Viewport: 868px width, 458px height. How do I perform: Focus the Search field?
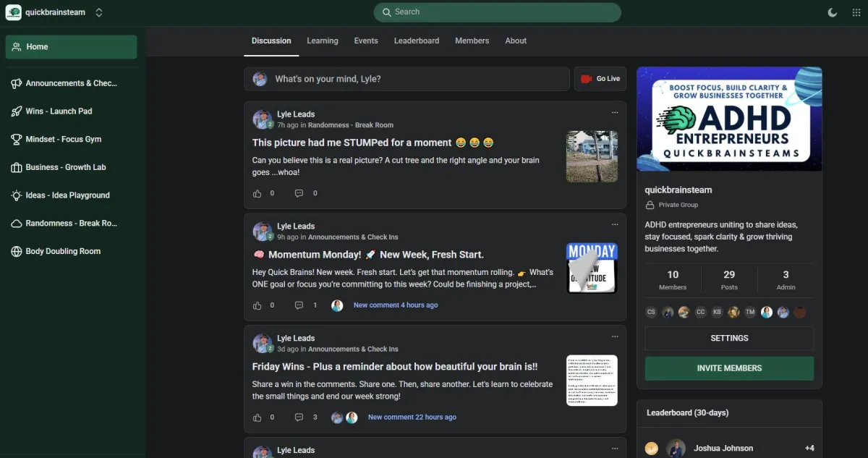(x=497, y=12)
